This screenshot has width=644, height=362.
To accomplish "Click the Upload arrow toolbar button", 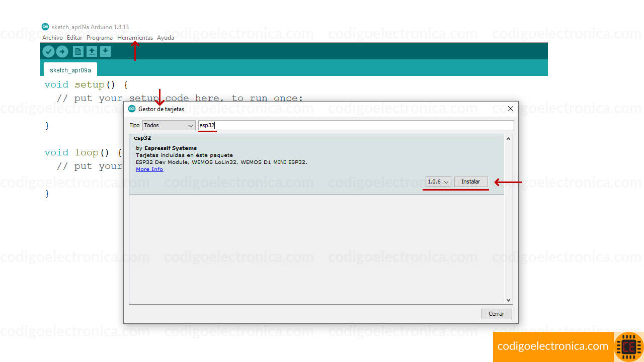I will tap(62, 51).
